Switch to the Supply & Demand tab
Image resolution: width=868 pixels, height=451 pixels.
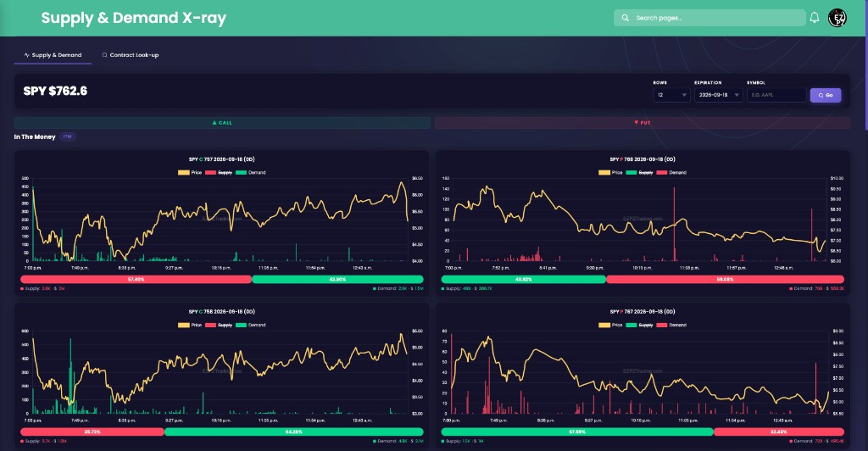tap(53, 55)
